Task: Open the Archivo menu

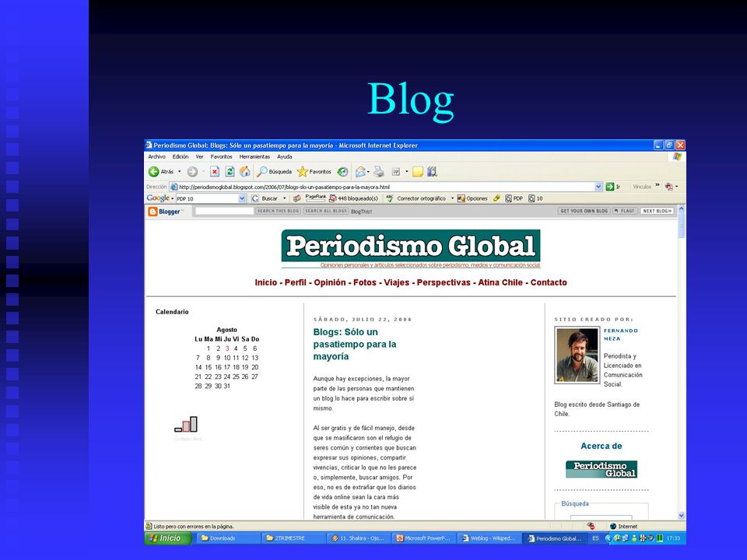Action: tap(156, 156)
